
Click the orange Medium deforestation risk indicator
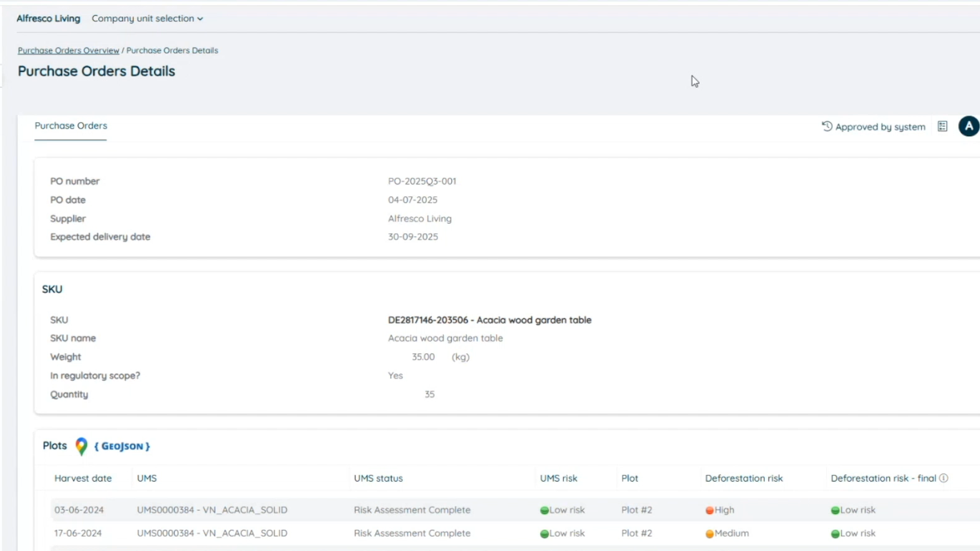point(710,534)
